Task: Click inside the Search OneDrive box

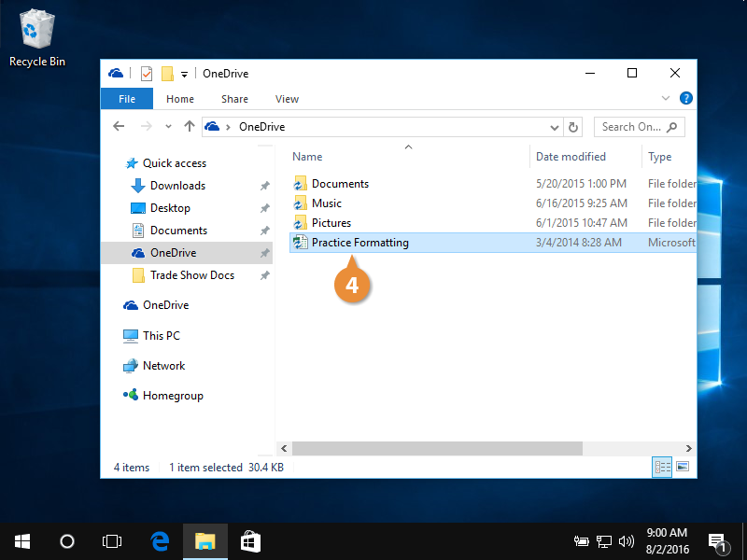Action: (x=631, y=127)
